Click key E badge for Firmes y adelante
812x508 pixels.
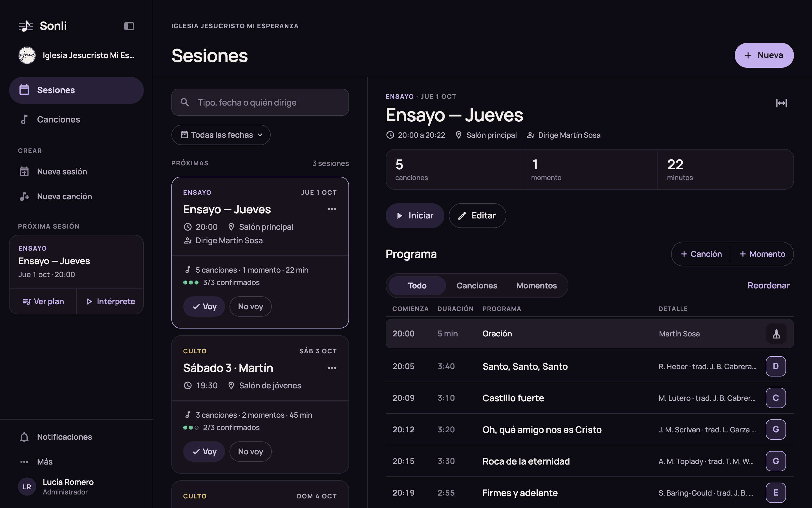coord(775,492)
